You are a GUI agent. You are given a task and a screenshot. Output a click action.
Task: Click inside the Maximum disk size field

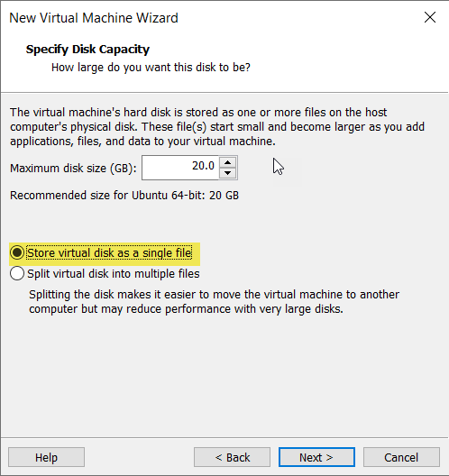click(180, 168)
